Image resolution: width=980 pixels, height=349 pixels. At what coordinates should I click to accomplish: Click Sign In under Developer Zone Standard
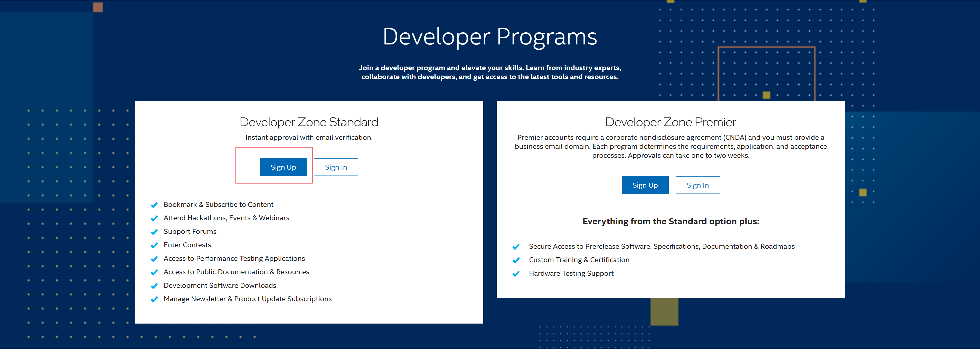(336, 167)
